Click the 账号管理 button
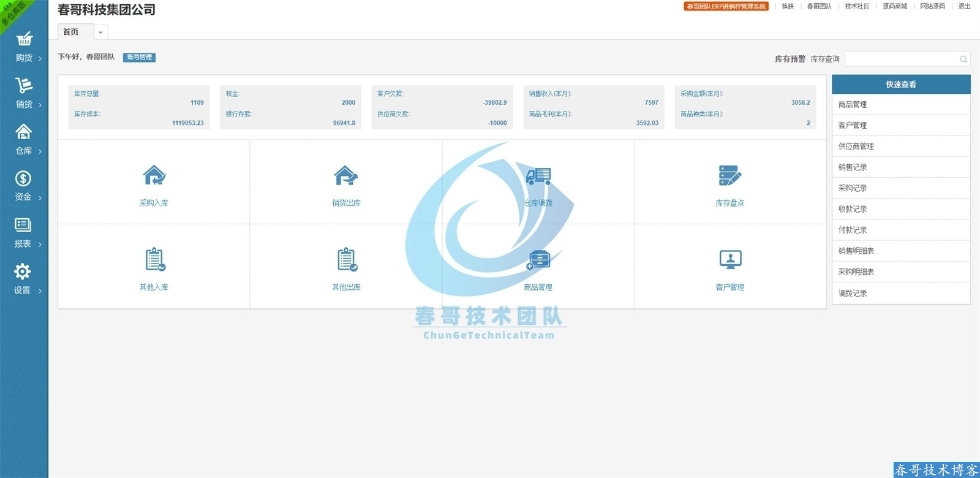Screen dimensions: 980x478 140,57
